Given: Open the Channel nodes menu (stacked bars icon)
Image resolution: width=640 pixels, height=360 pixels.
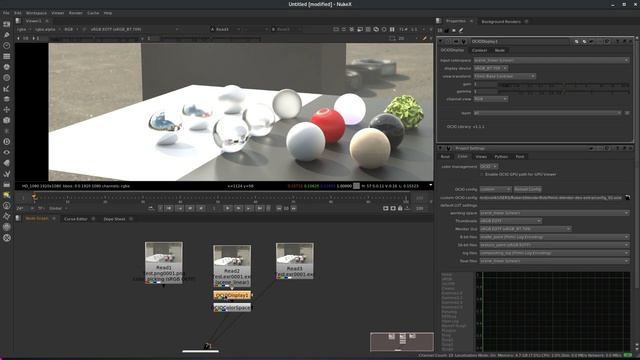Looking at the screenshot, I should 7,56.
